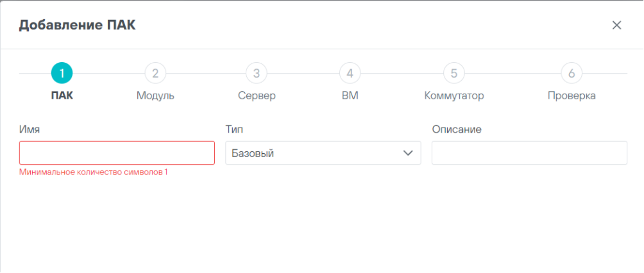The width and height of the screenshot is (644, 273).
Task: Click step 2 circle icon
Action: click(x=155, y=73)
